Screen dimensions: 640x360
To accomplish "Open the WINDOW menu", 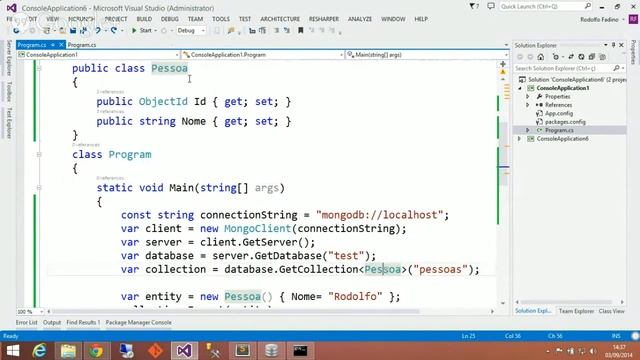I will pyautogui.click(x=393, y=19).
